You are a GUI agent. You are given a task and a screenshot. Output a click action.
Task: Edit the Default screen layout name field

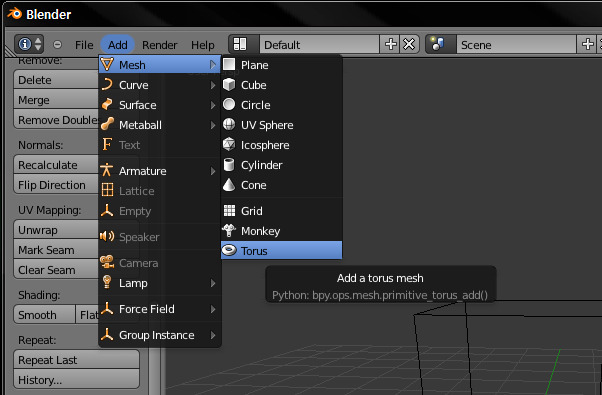(x=319, y=45)
